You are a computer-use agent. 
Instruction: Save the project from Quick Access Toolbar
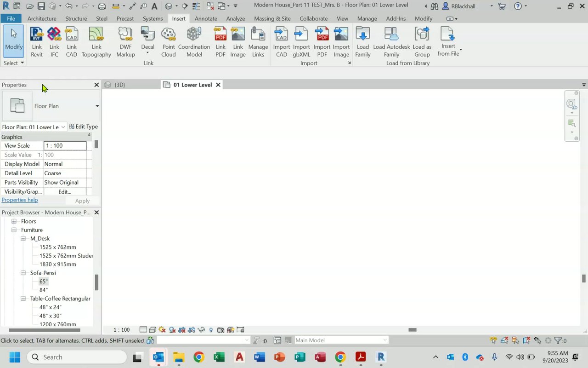(x=41, y=6)
